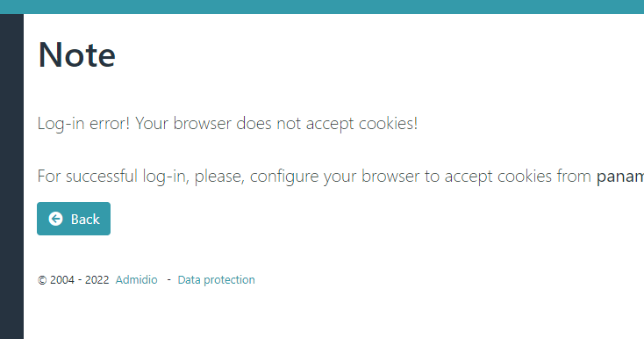Image resolution: width=644 pixels, height=339 pixels.
Task: Click the left-arrow circle icon inside Back
Action: coord(55,219)
